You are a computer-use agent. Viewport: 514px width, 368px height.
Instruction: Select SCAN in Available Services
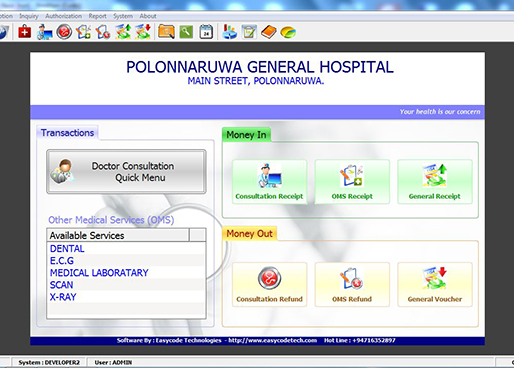(x=126, y=285)
